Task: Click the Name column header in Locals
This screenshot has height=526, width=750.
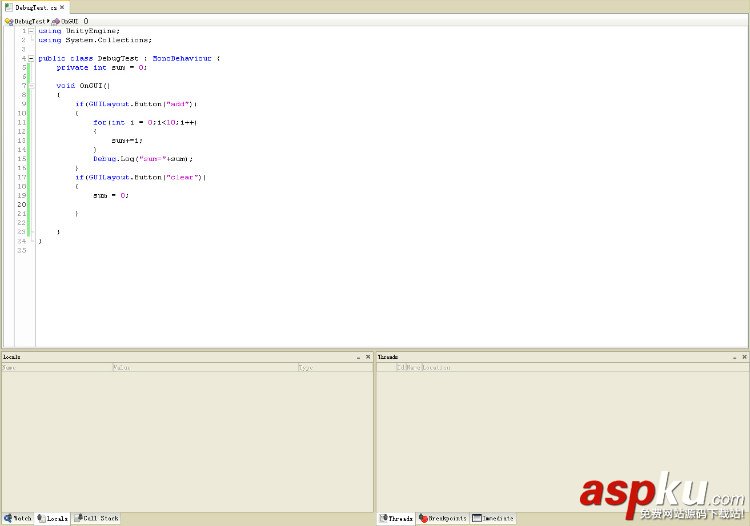Action: click(56, 367)
